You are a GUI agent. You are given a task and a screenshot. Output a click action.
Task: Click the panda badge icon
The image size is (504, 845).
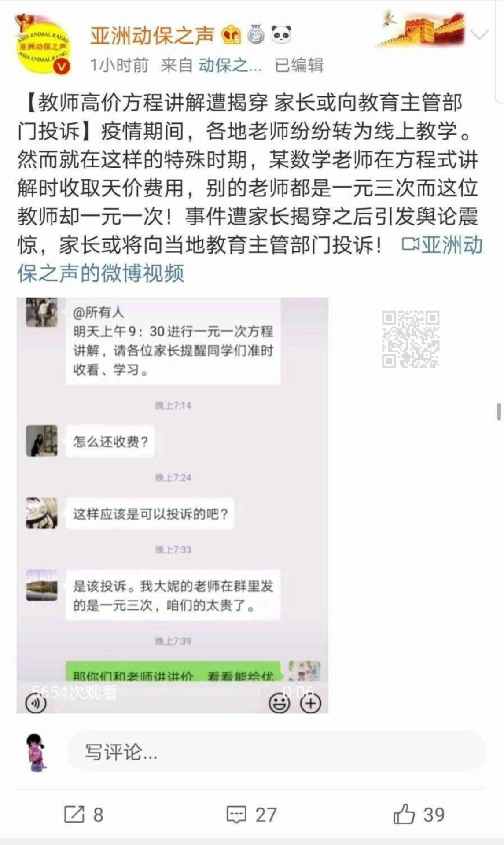pos(281,34)
